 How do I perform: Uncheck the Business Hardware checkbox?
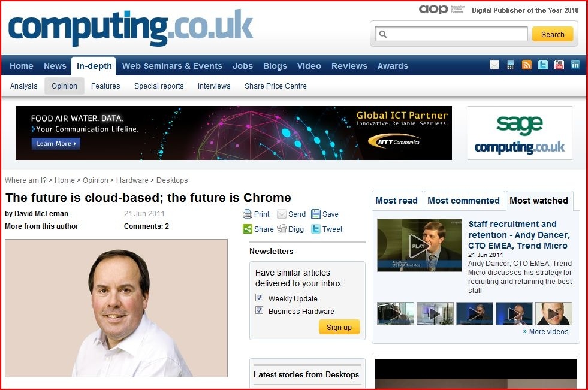pyautogui.click(x=259, y=310)
